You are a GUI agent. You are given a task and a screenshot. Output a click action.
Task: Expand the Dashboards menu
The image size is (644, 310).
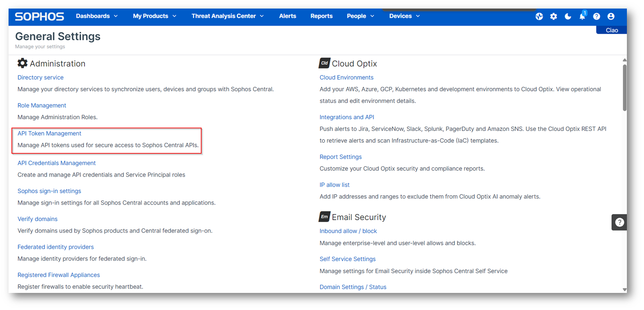point(97,16)
